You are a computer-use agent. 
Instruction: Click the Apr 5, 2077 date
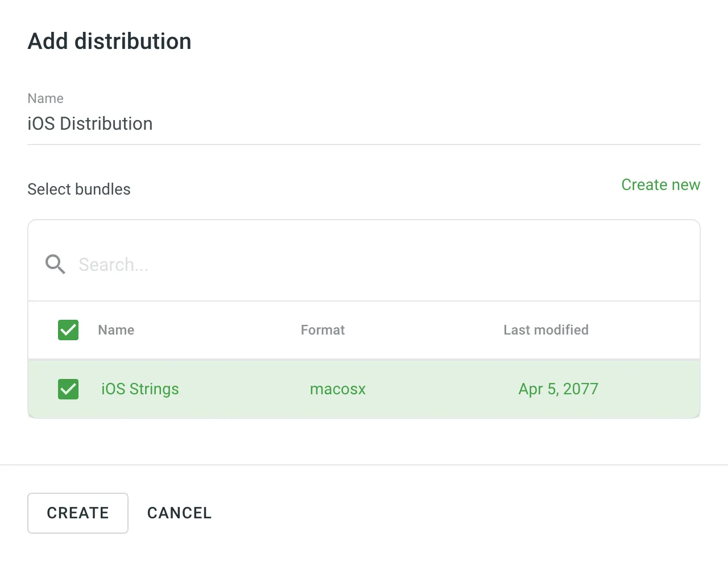click(x=558, y=389)
